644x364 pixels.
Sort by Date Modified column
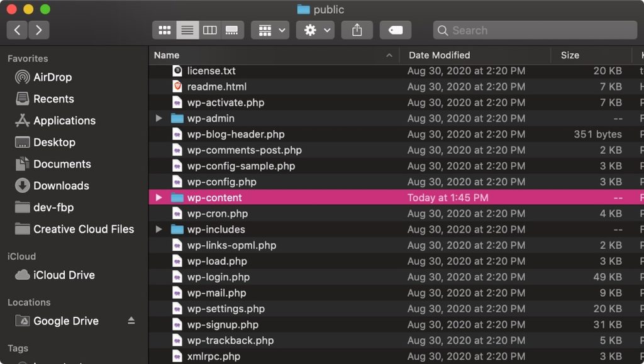440,55
